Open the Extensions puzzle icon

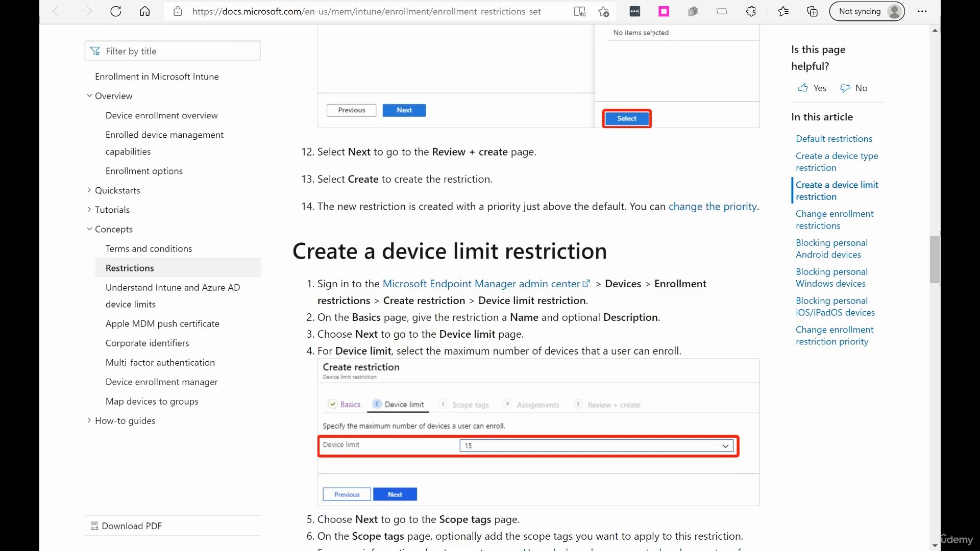point(751,11)
